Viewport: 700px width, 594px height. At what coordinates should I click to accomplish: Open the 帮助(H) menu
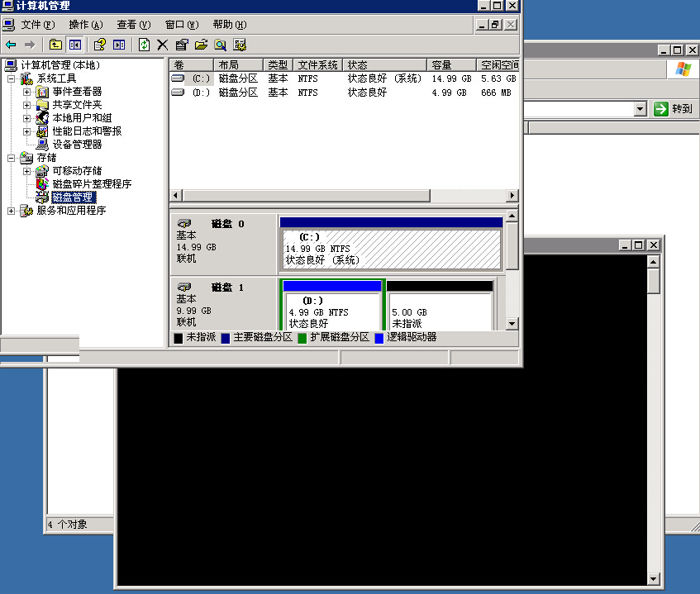(230, 25)
